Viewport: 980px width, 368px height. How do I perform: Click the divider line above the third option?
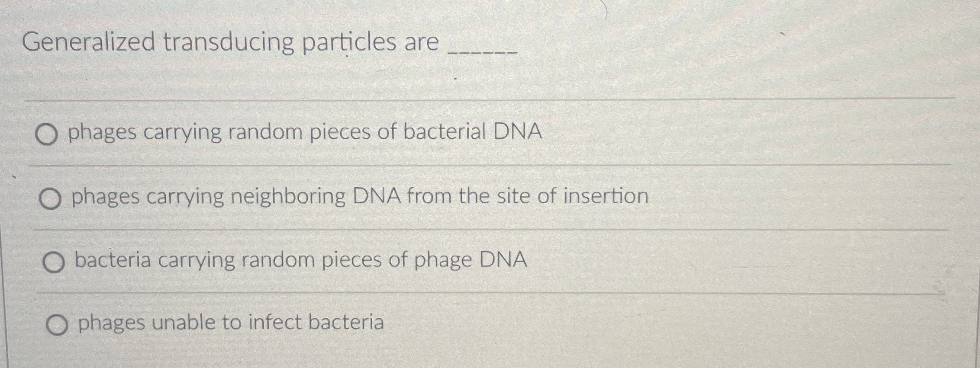pyautogui.click(x=489, y=228)
